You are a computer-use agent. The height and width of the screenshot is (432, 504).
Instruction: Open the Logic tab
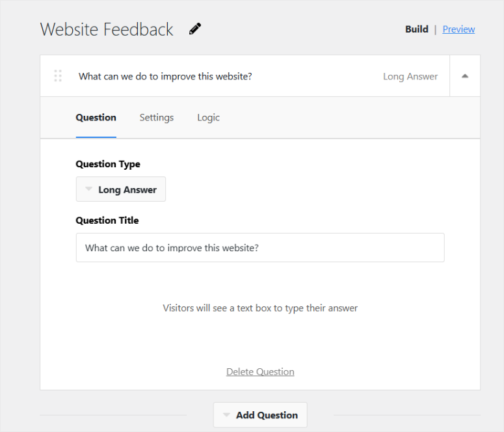click(208, 118)
